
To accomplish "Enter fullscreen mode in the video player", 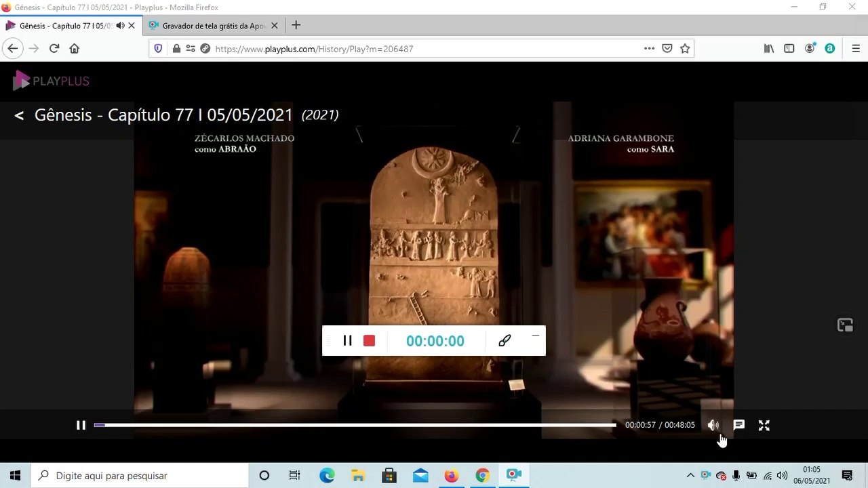I will tap(764, 425).
